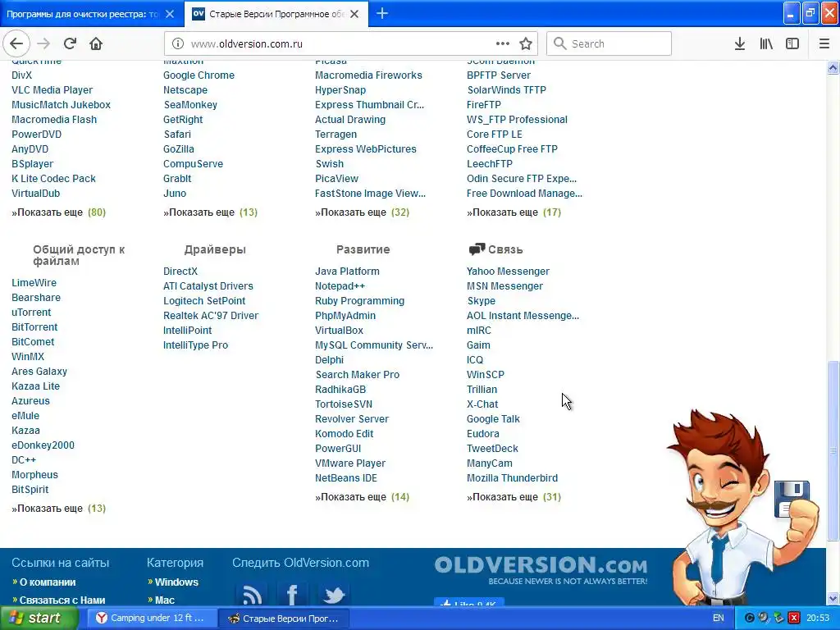Viewport: 840px width, 630px height.
Task: Bookmark this page with the star icon
Action: click(x=526, y=43)
